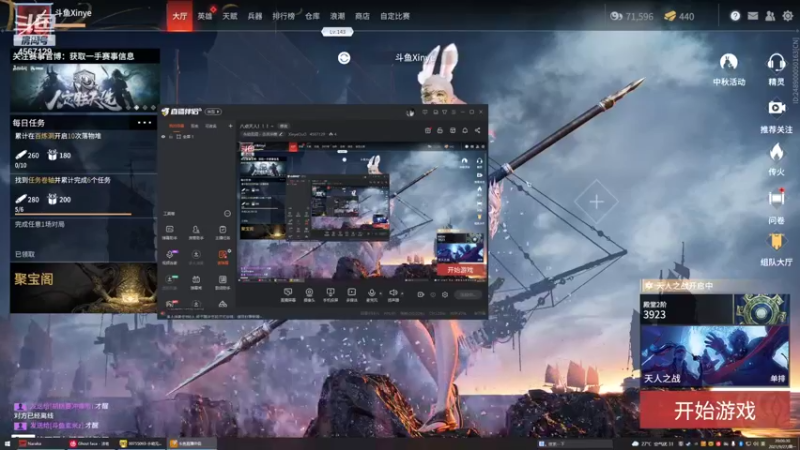Click the calendar icon with red dot in companion window
This screenshot has width=800, height=450.
428,131
